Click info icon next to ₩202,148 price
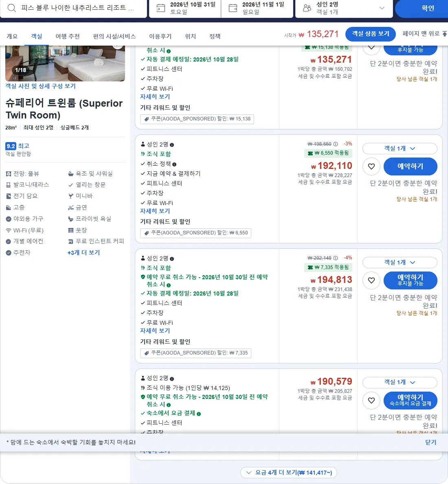 click(x=336, y=258)
